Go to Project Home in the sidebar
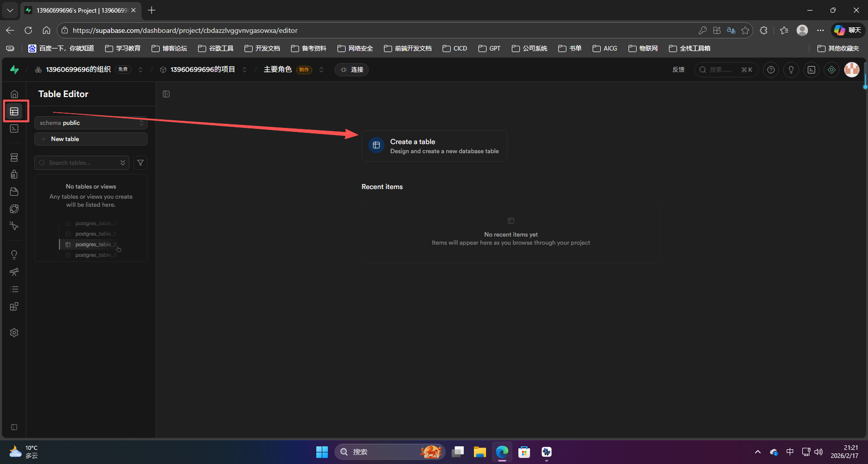 tap(14, 94)
